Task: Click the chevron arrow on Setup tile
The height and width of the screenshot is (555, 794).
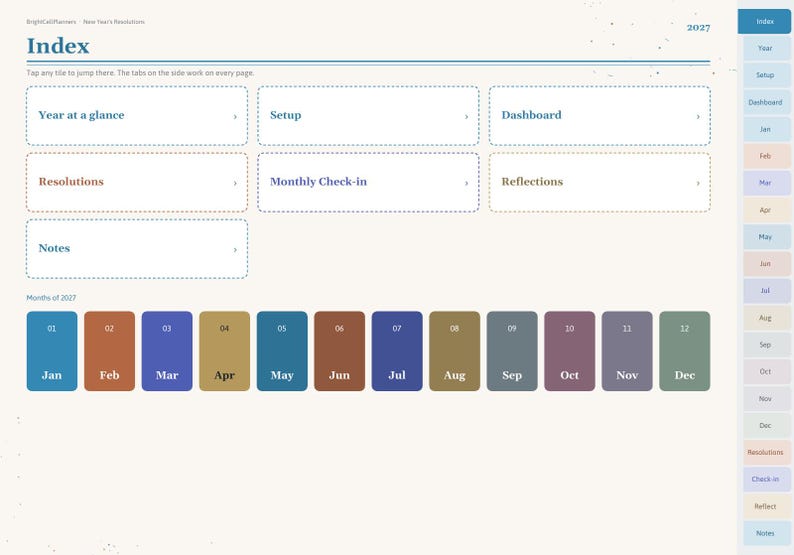Action: (466, 117)
